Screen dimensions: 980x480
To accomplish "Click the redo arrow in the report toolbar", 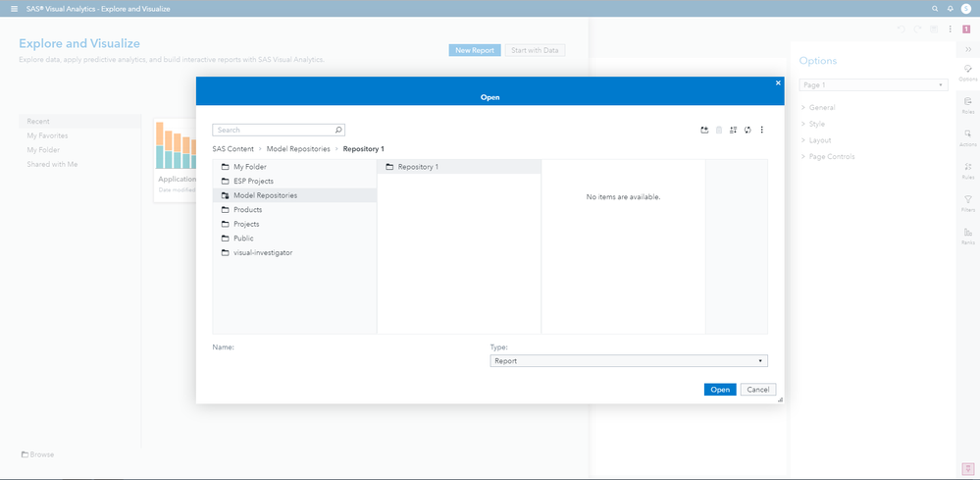I will [x=917, y=28].
